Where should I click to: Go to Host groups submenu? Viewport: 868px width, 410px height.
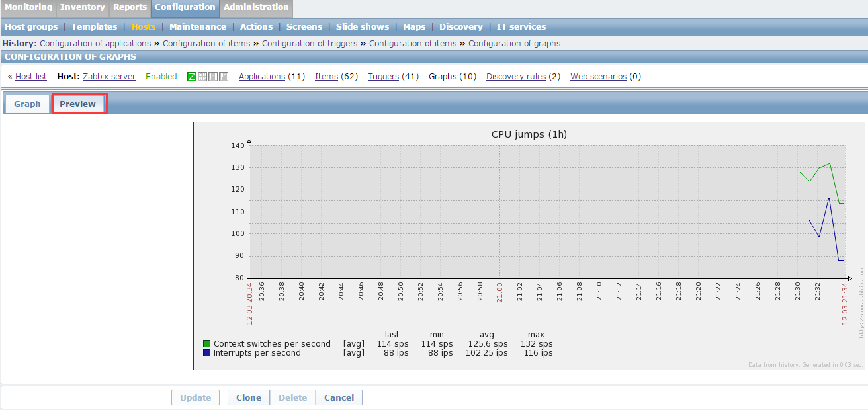pyautogui.click(x=31, y=27)
